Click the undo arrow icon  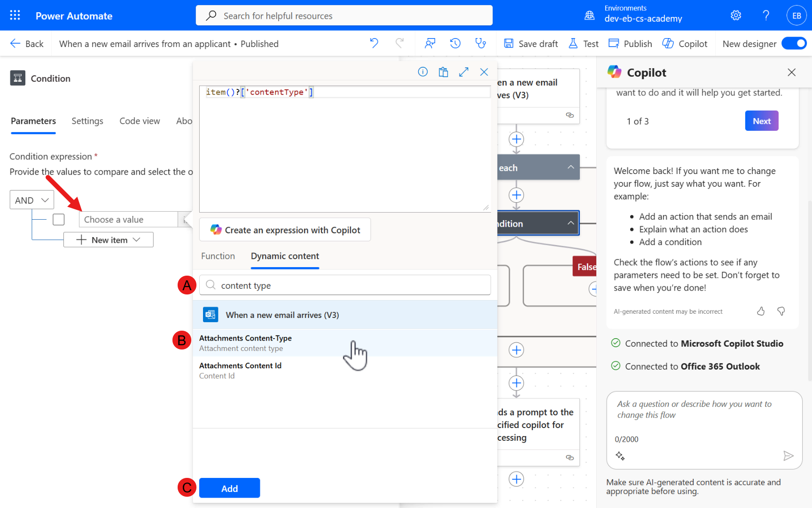tap(374, 44)
